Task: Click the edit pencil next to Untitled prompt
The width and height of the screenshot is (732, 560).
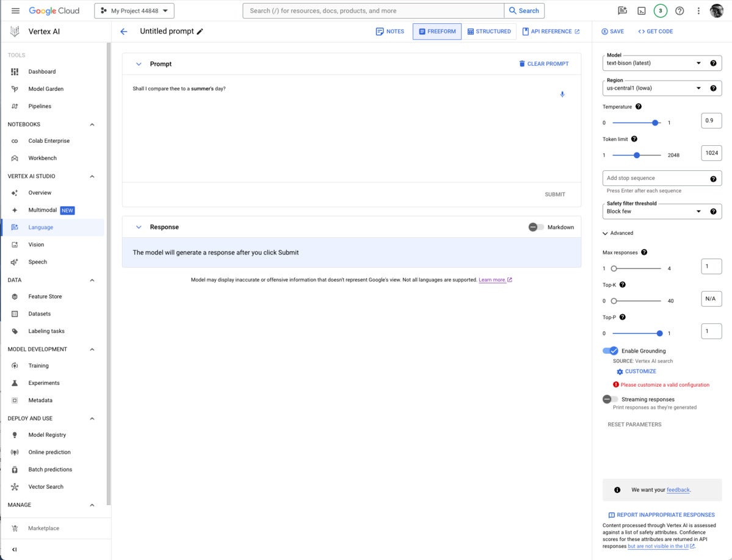Action: point(200,31)
